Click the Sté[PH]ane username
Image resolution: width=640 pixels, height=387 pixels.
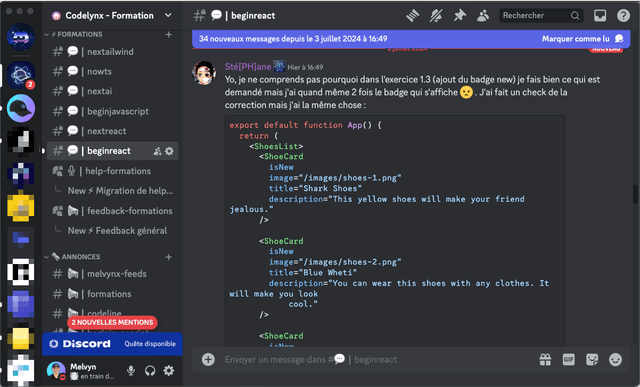pyautogui.click(x=248, y=67)
